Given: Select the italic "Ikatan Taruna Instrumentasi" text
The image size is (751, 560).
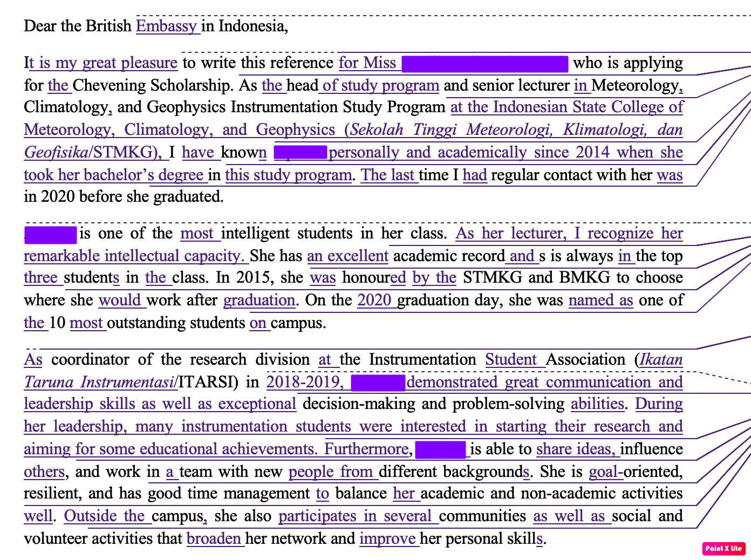Looking at the screenshot, I should [100, 382].
